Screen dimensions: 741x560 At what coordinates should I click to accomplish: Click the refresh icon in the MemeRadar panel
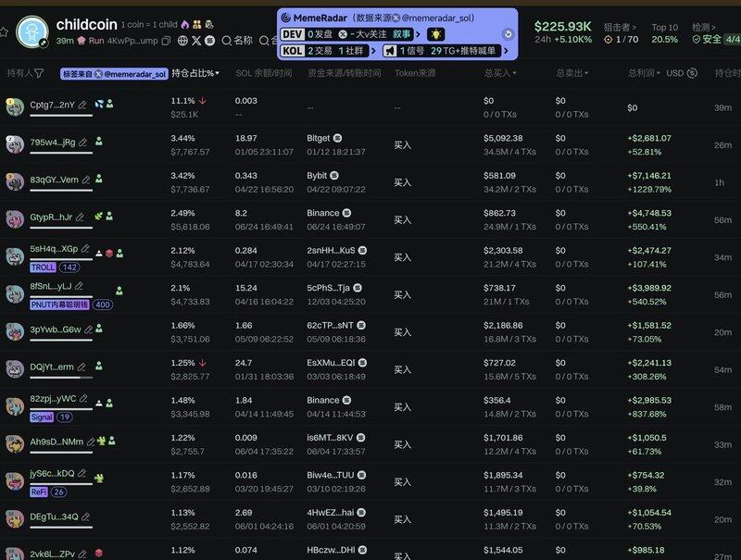point(507,34)
